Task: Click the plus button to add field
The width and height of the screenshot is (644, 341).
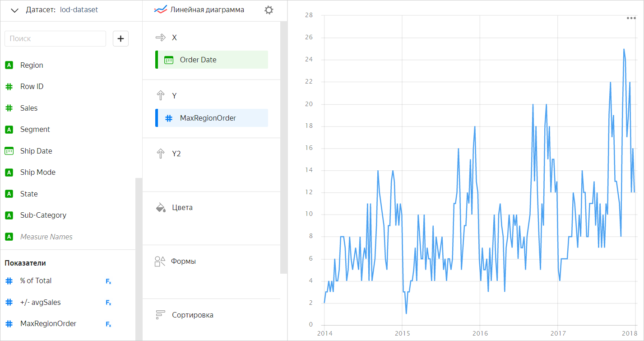Action: point(120,39)
